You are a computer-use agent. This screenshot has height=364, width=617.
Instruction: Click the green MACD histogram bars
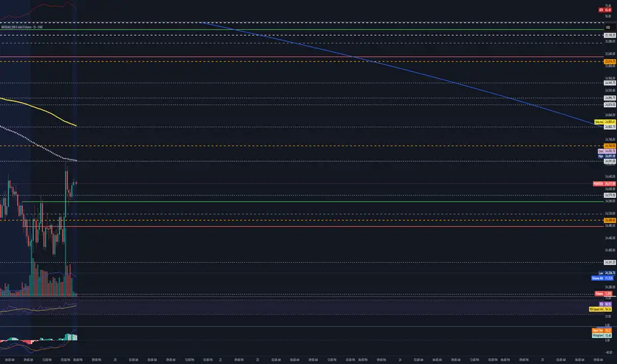point(71,337)
